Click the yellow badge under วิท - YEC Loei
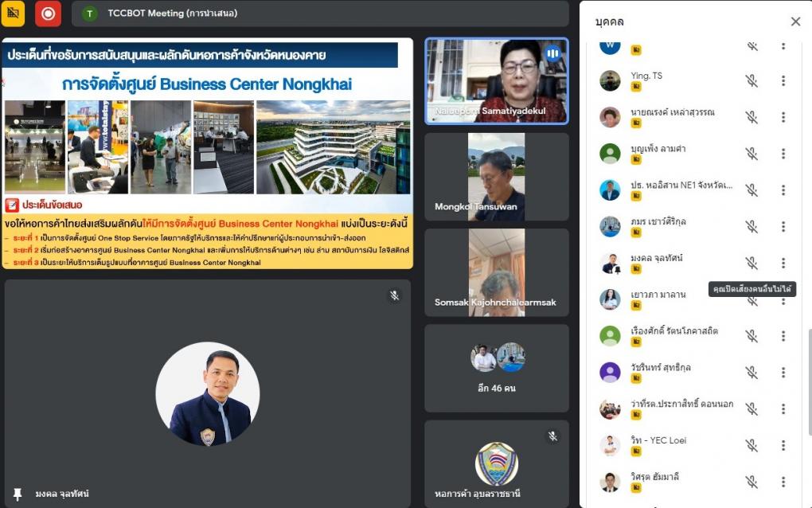Image resolution: width=812 pixels, height=508 pixels. [636, 451]
